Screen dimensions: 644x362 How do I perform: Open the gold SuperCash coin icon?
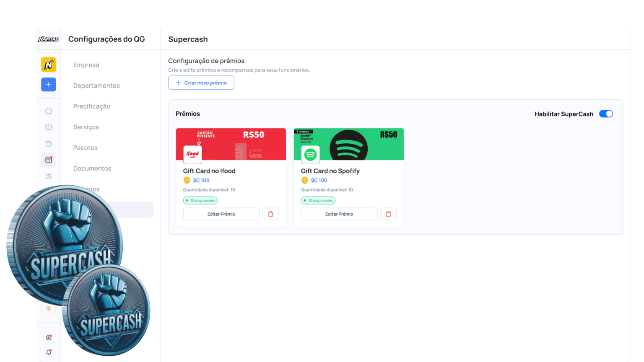click(48, 308)
